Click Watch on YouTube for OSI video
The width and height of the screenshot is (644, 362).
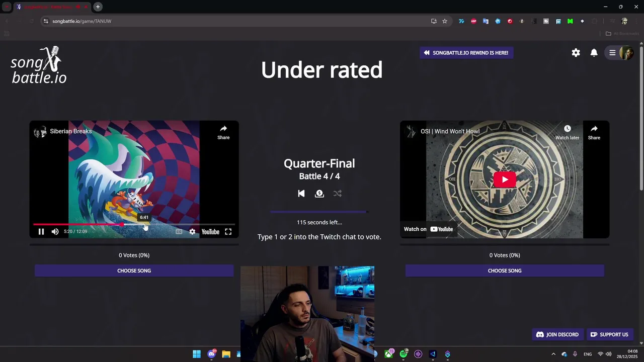click(429, 229)
